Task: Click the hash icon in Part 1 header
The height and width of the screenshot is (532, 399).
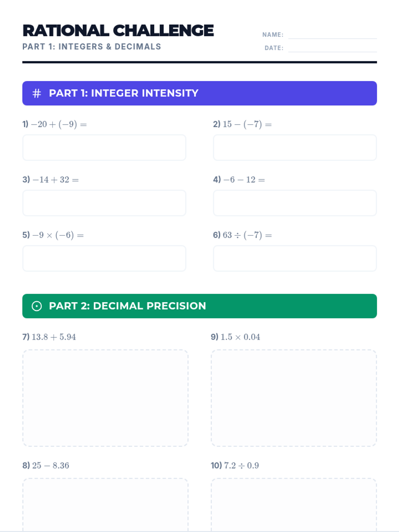Action: coord(37,93)
